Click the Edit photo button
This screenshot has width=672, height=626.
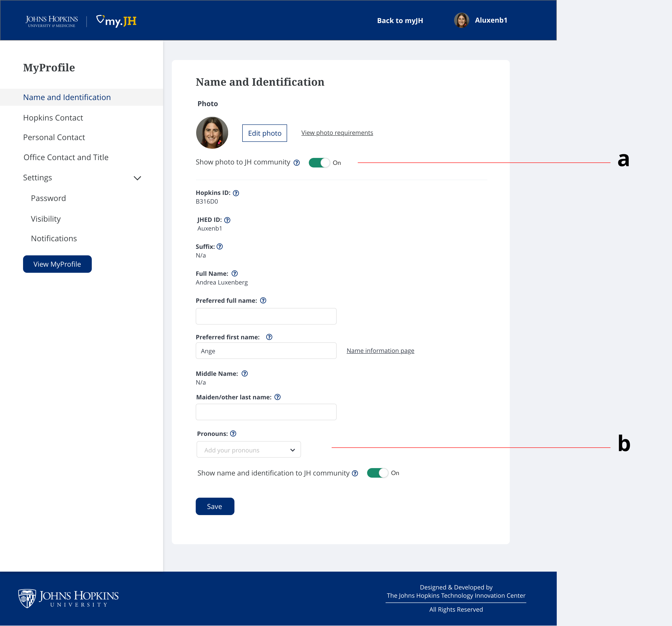265,133
